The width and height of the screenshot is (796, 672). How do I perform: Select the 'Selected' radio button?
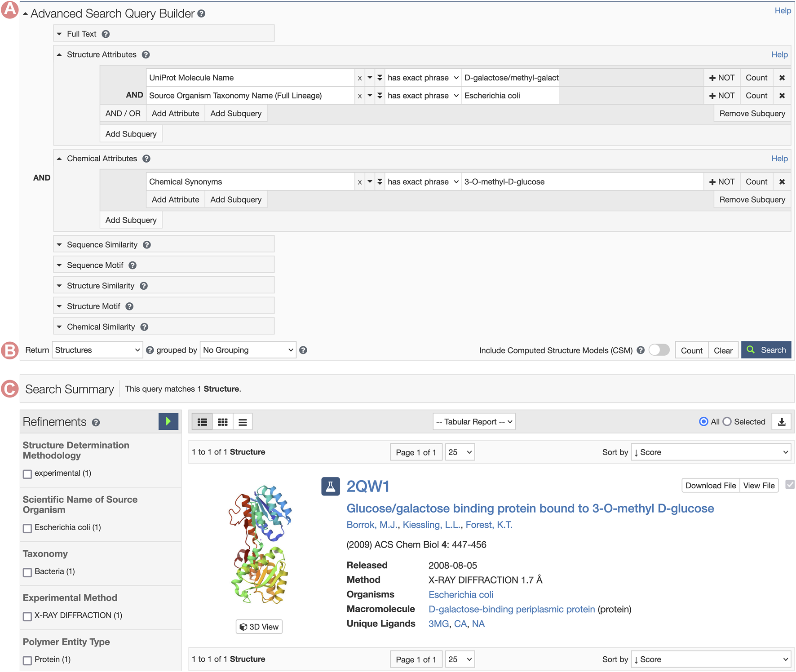727,422
